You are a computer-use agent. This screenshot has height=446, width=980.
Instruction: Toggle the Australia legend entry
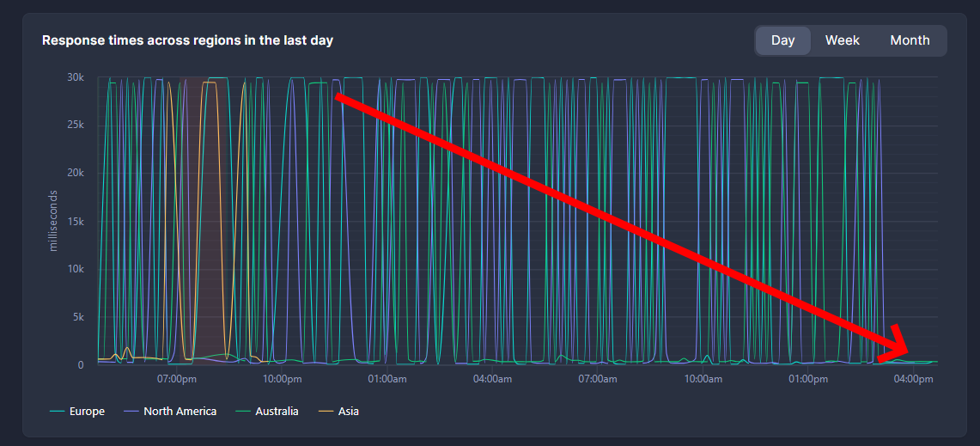(267, 412)
